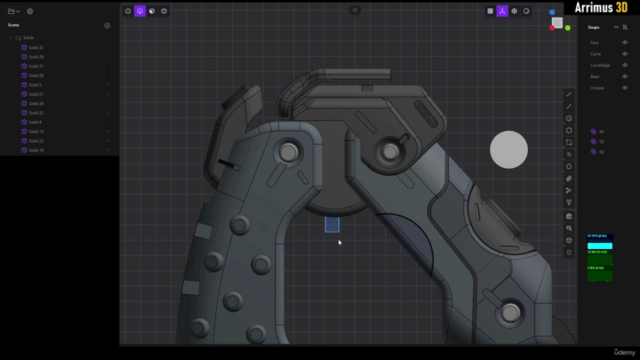Select Solid 22 in the scene list
This screenshot has width=640, height=360.
pos(36,113)
